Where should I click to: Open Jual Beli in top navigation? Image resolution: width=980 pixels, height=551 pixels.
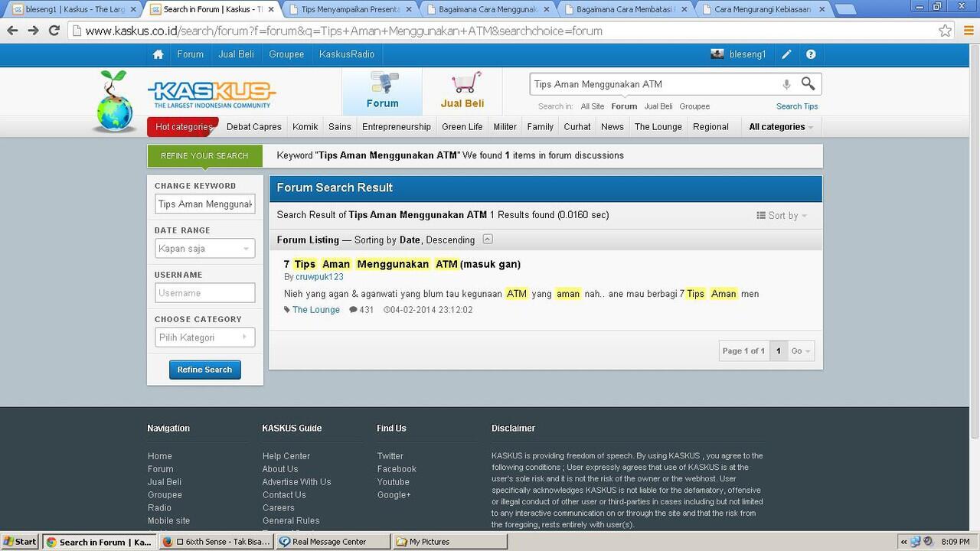pyautogui.click(x=236, y=54)
